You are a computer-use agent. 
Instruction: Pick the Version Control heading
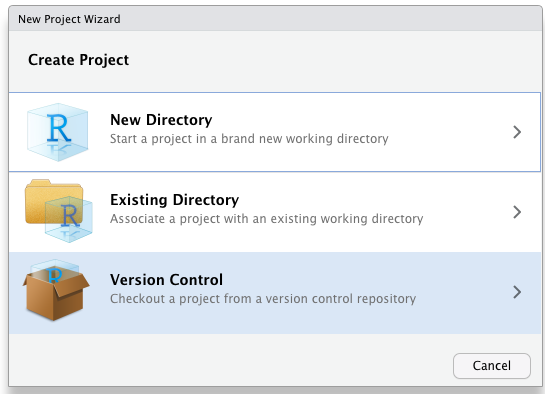tap(166, 280)
